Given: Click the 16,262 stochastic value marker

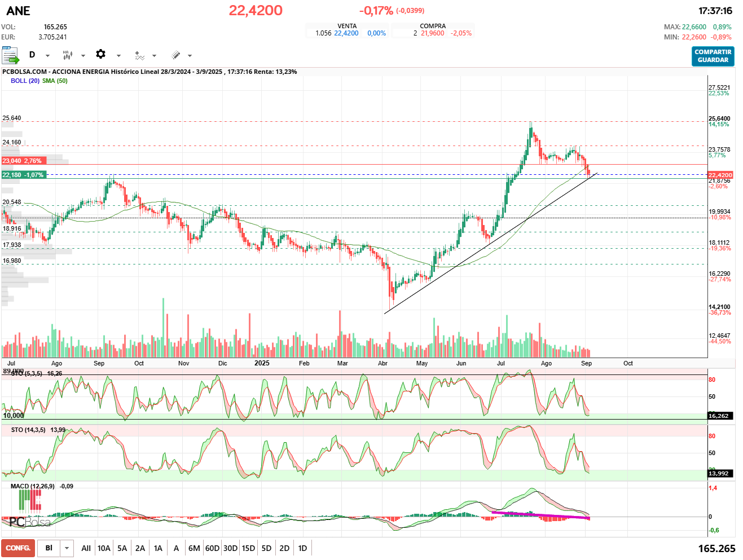Looking at the screenshot, I should (x=720, y=416).
